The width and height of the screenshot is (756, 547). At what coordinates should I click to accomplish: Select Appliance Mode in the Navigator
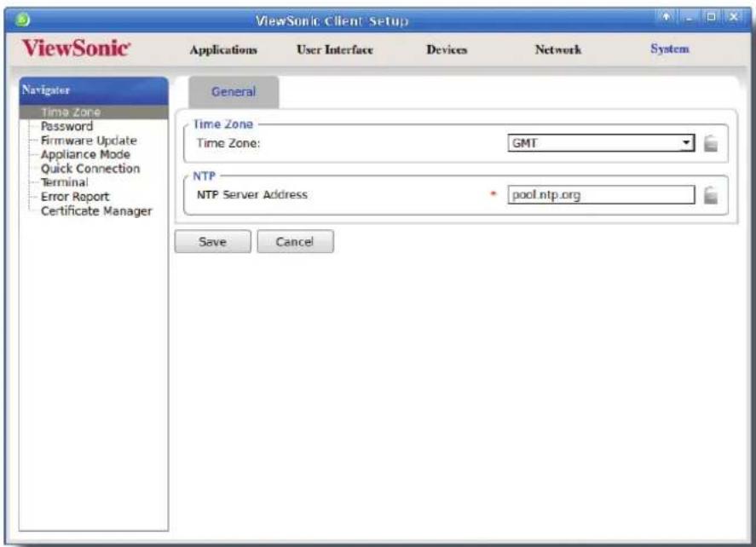click(85, 155)
